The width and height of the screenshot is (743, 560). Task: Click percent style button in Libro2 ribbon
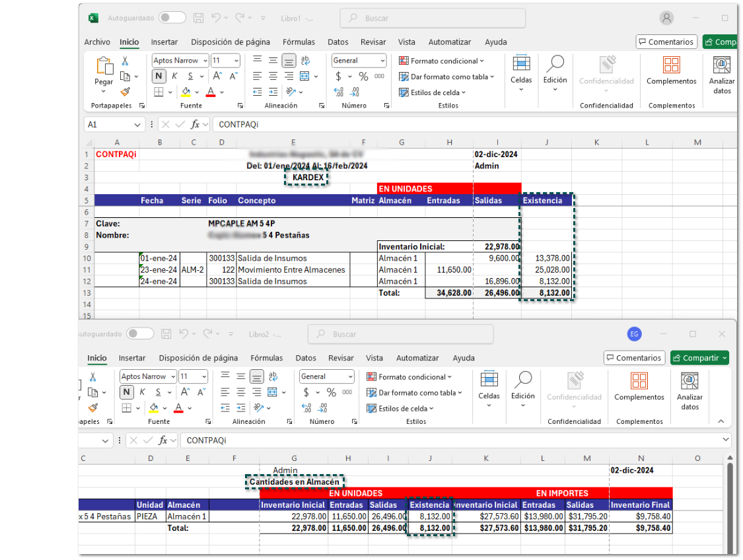[x=331, y=392]
